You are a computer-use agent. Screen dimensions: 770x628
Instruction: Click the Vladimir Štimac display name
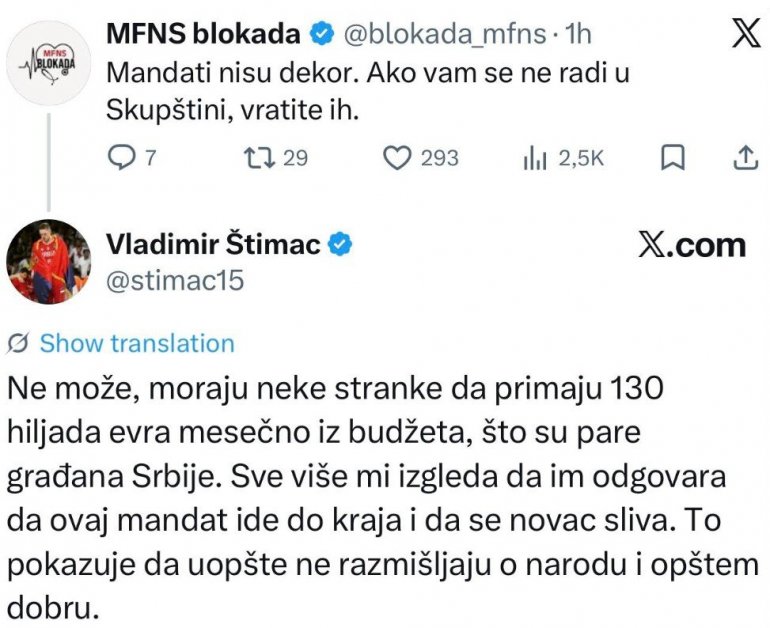coord(212,245)
